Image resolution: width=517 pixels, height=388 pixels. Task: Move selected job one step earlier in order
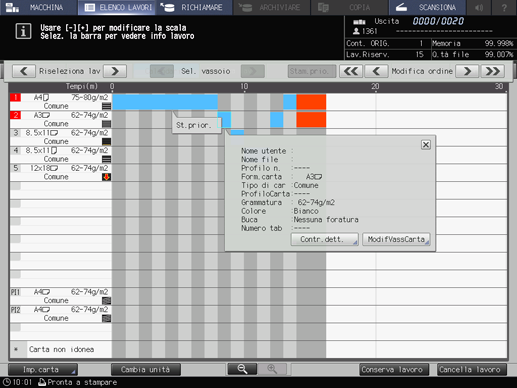[376, 71]
